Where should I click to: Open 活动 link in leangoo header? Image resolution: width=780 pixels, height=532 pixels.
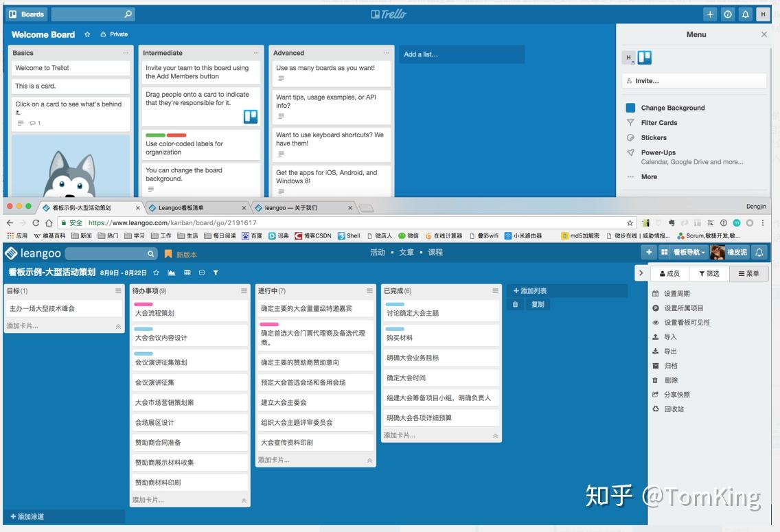click(x=378, y=253)
